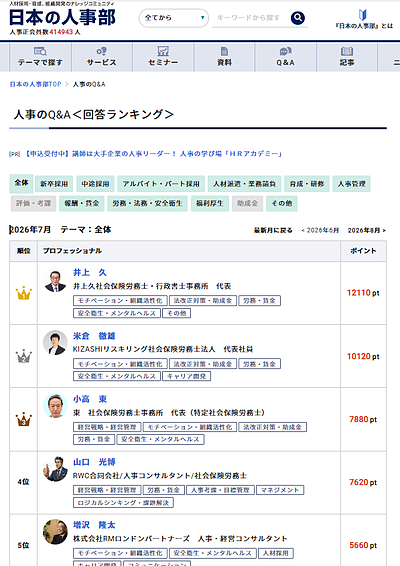400x566 pixels.
Task: Expand the 全てから search scope dropdown
Action: (x=174, y=18)
